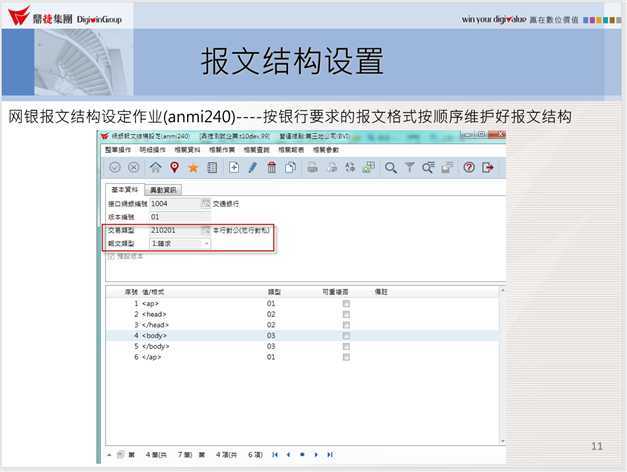The width and height of the screenshot is (627, 472).
Task: Click the 版本編號 field with 01
Action: (x=180, y=217)
